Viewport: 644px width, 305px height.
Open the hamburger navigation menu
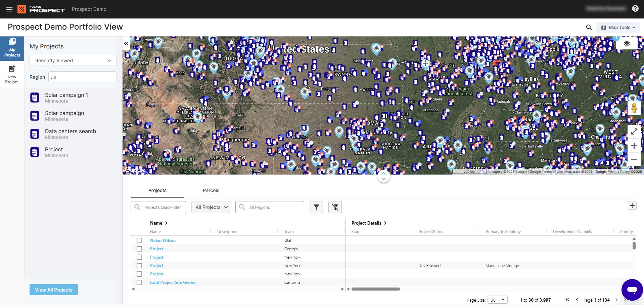tap(9, 9)
